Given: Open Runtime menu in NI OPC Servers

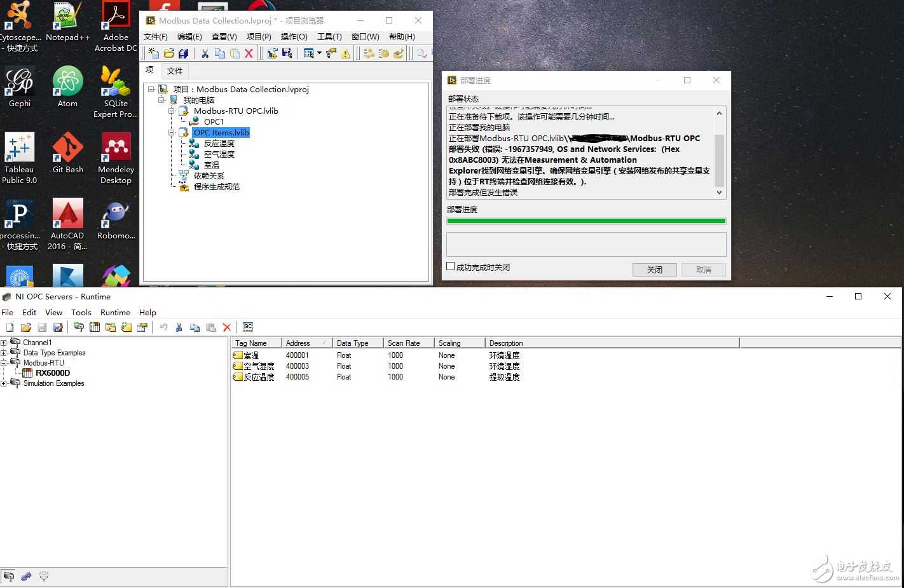Looking at the screenshot, I should tap(115, 313).
